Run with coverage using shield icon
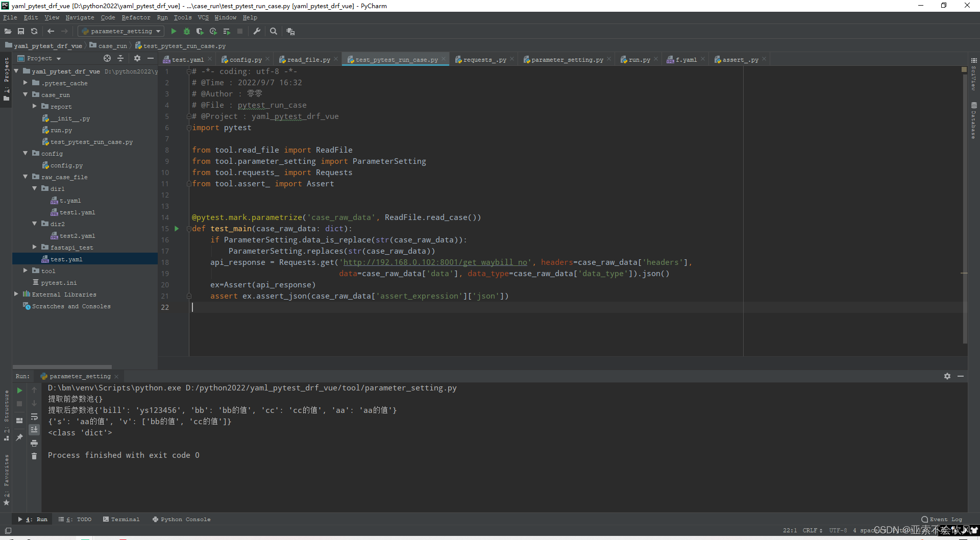The height and width of the screenshot is (540, 980). tap(200, 31)
